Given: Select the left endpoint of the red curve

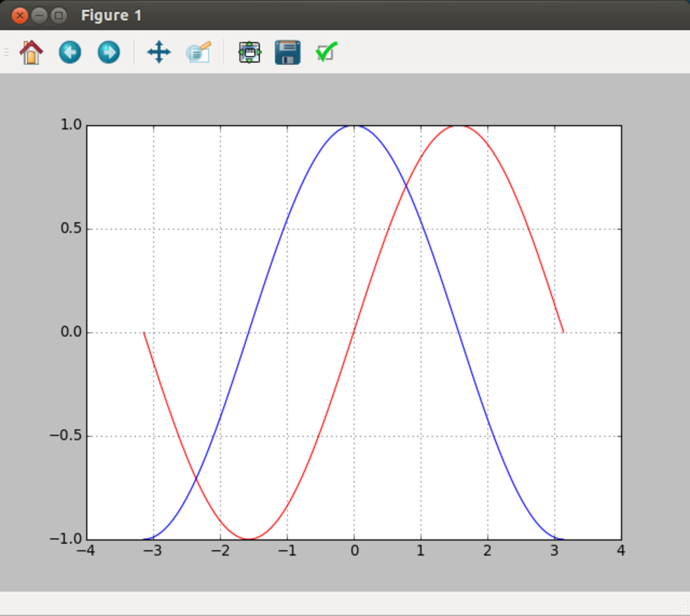Looking at the screenshot, I should coord(144,332).
